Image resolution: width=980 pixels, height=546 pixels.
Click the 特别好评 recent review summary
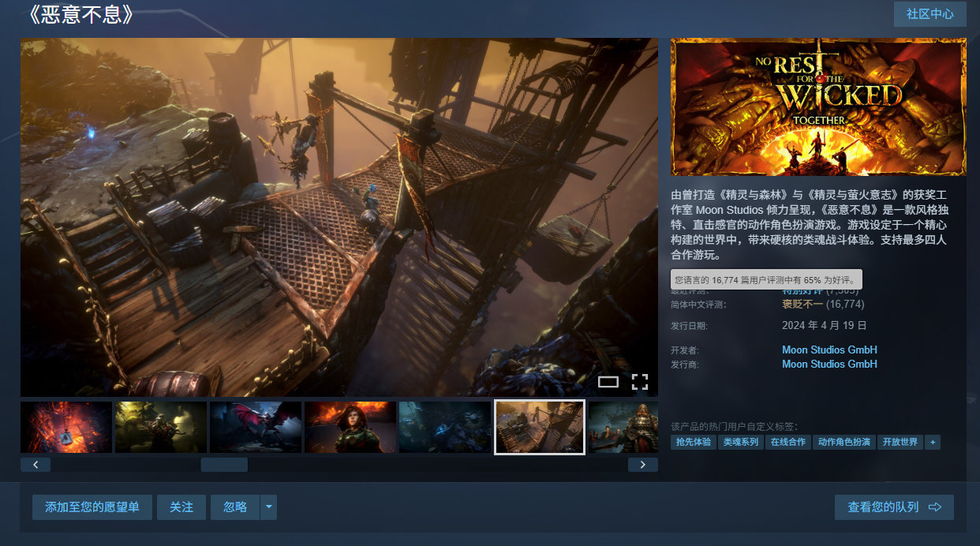point(802,291)
